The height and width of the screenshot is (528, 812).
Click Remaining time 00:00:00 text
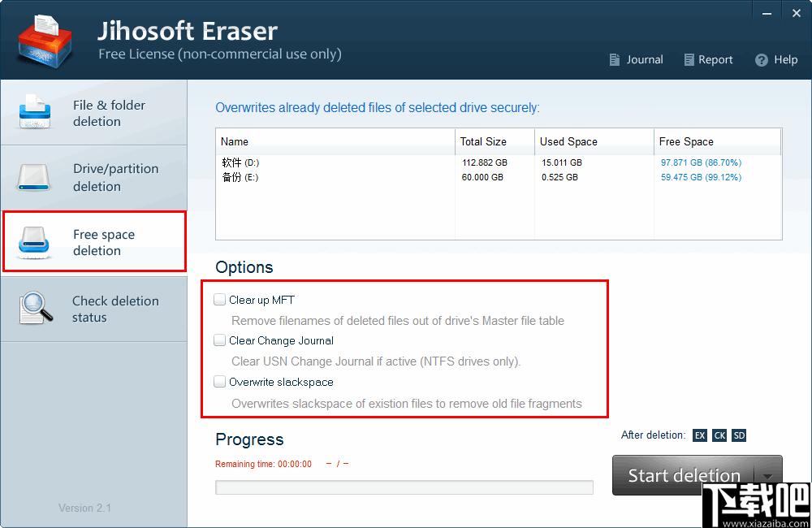[x=264, y=464]
